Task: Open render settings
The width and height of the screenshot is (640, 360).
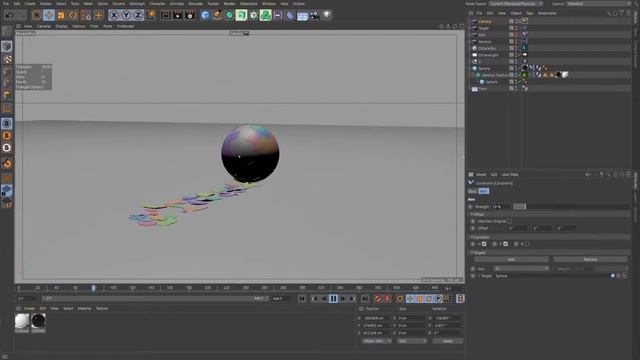Action: click(190, 16)
